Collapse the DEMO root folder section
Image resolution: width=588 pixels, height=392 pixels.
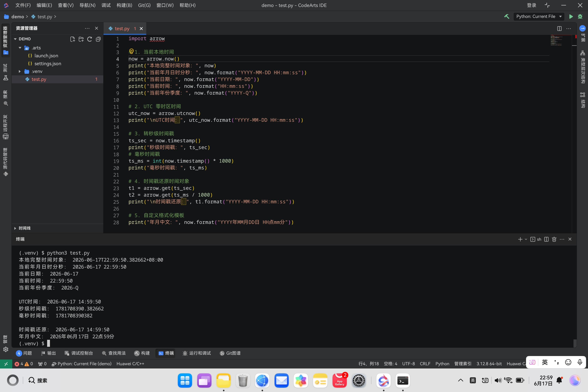(x=15, y=39)
